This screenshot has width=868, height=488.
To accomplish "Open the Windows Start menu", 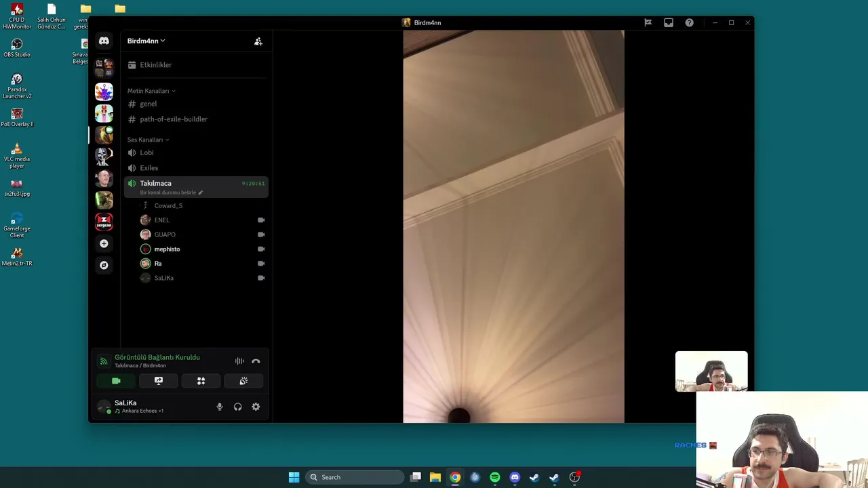I will pyautogui.click(x=294, y=477).
